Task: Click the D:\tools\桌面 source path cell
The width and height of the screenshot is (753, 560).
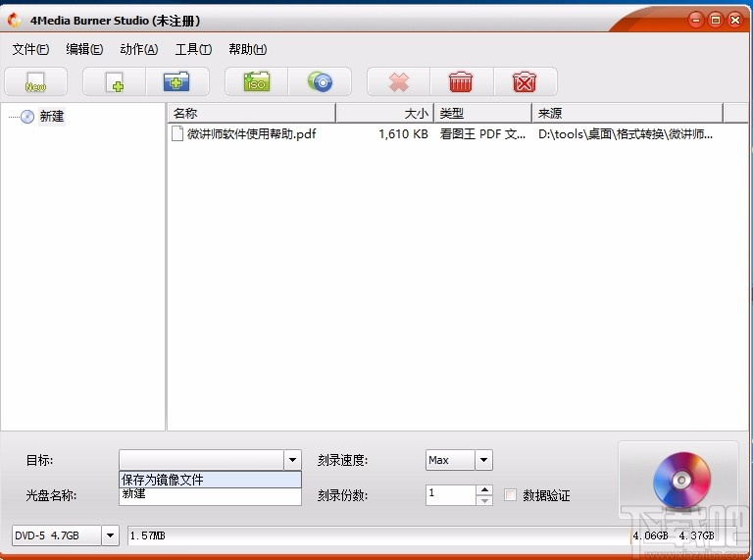Action: click(626, 133)
